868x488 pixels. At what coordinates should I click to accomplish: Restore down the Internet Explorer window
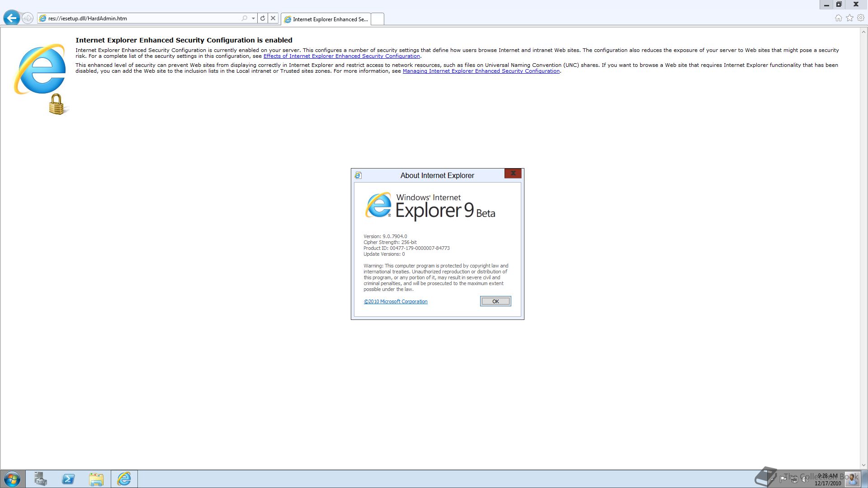(839, 5)
